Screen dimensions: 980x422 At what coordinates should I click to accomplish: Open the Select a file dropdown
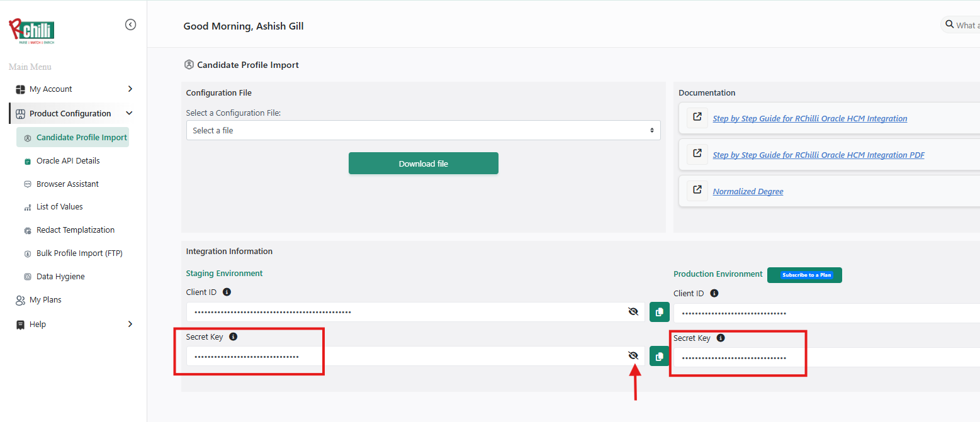pyautogui.click(x=423, y=130)
